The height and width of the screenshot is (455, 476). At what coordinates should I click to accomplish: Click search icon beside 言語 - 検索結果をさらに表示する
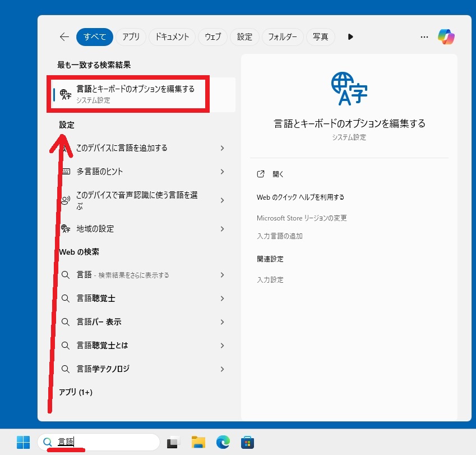point(66,275)
